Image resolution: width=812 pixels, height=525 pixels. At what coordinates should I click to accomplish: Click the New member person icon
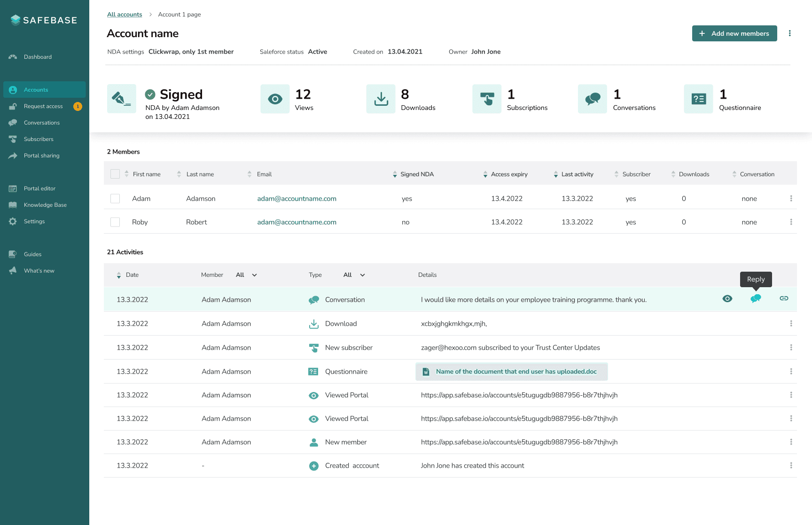(313, 442)
